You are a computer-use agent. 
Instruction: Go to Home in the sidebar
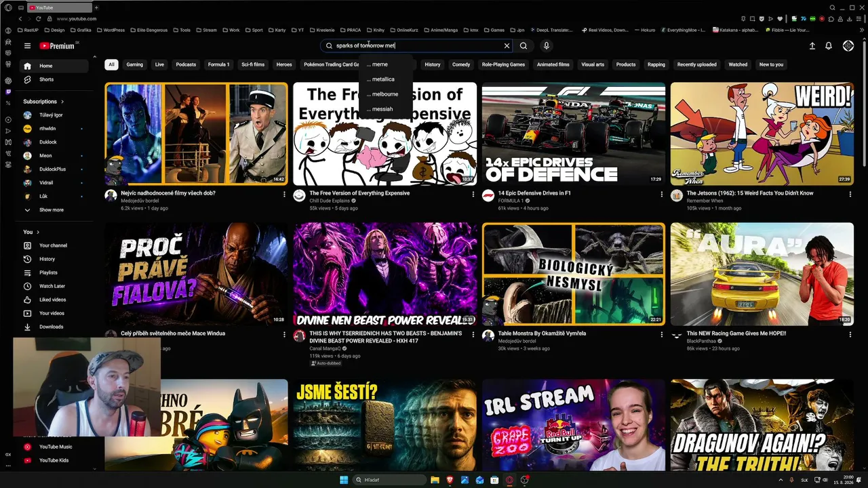(54, 66)
